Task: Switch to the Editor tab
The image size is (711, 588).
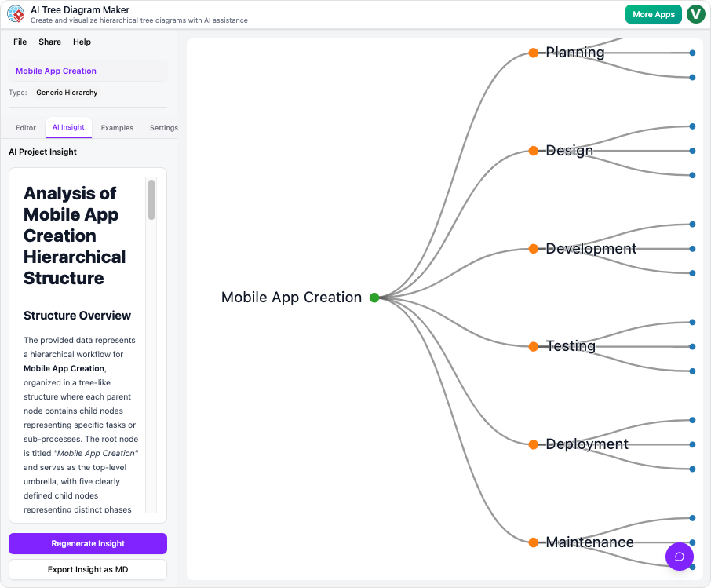Action: (25, 127)
